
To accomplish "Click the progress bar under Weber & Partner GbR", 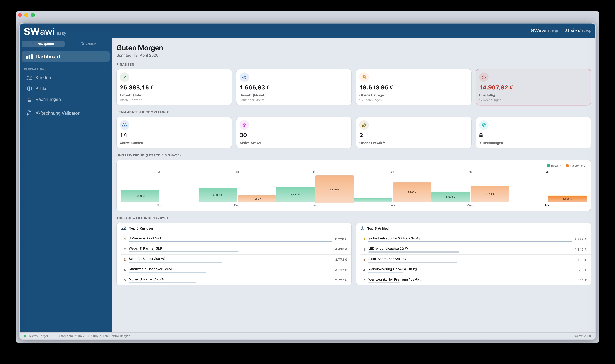I will 183,252.
